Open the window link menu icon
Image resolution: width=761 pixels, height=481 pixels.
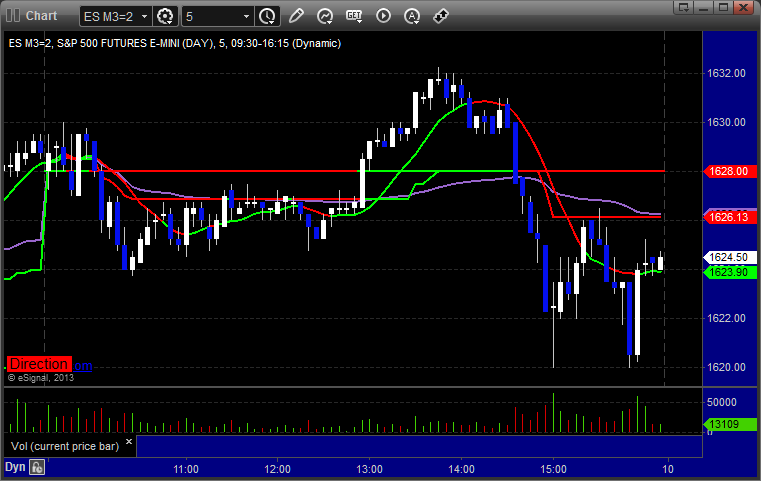[684, 7]
